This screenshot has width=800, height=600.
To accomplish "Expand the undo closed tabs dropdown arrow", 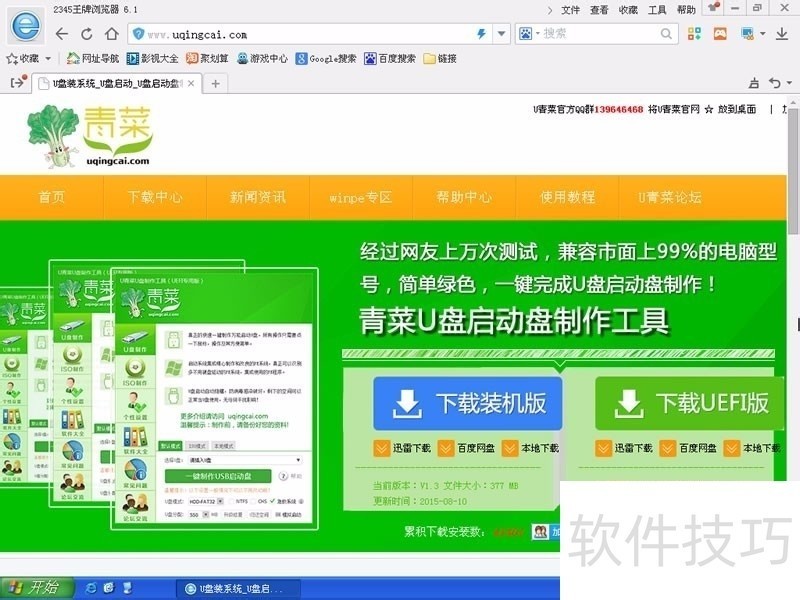I will point(789,83).
